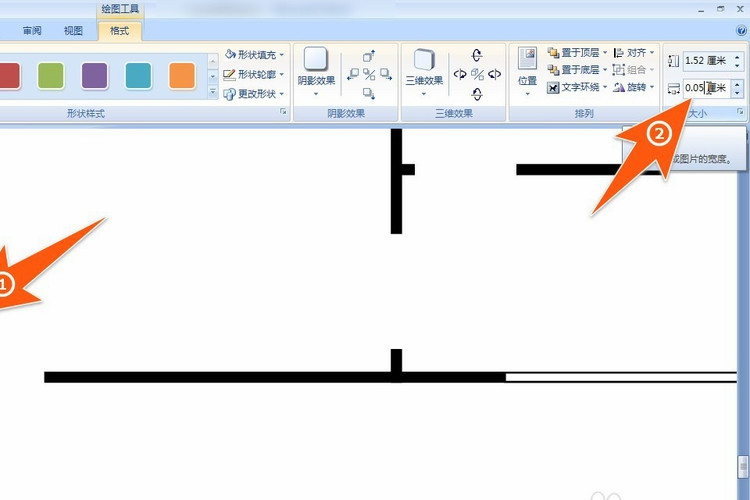Launch the 大小 size dialog box launcher

tap(740, 111)
